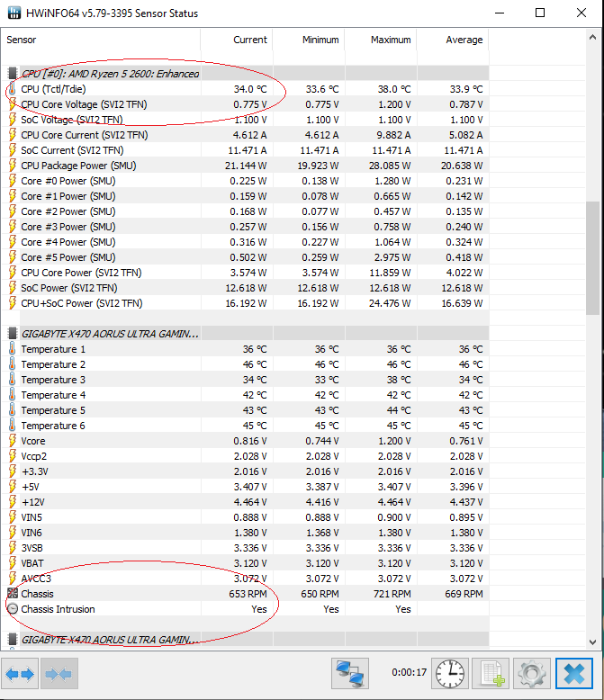The image size is (604, 700).
Task: Click chip icon of first GIGABYTE X470 group
Action: 13,334
